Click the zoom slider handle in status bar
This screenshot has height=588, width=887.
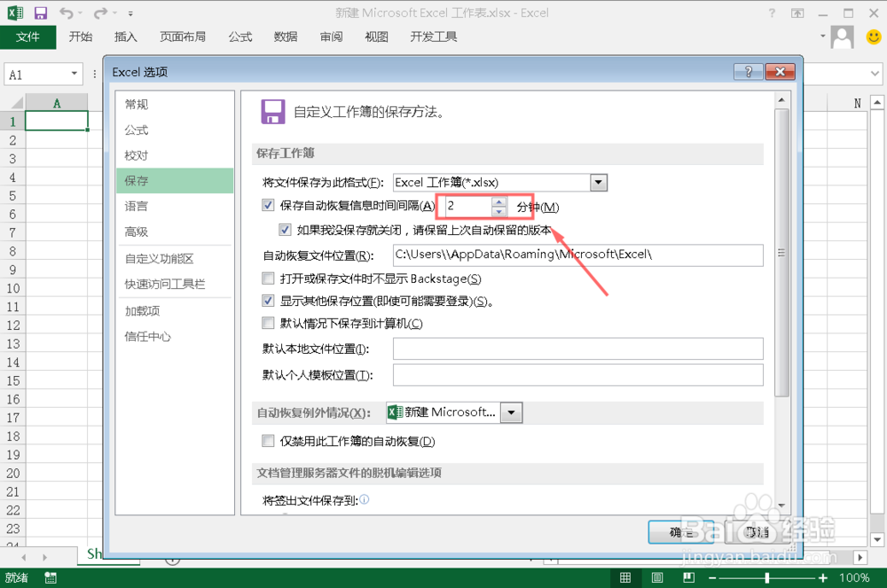[x=767, y=578]
